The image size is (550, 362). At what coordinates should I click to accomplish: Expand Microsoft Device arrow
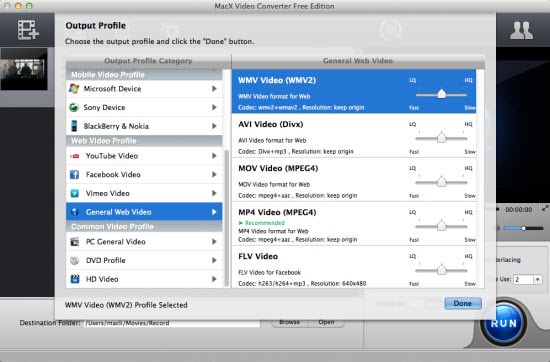(214, 89)
